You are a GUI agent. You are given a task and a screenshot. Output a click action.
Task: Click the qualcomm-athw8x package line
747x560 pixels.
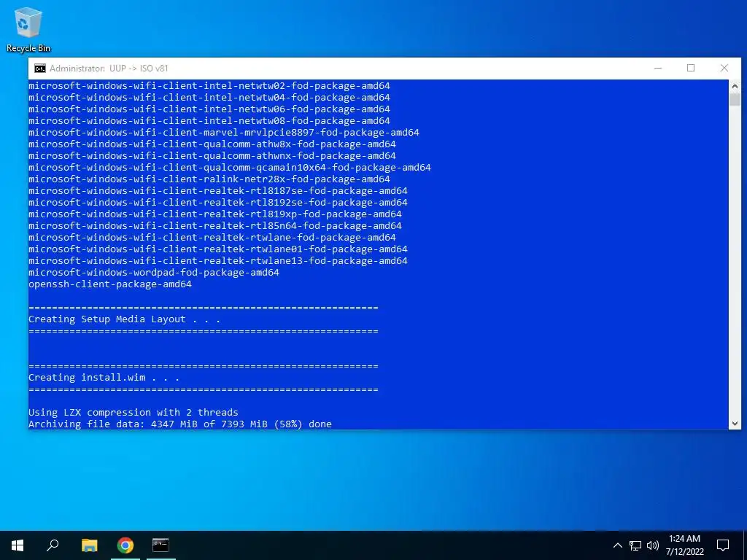[212, 144]
